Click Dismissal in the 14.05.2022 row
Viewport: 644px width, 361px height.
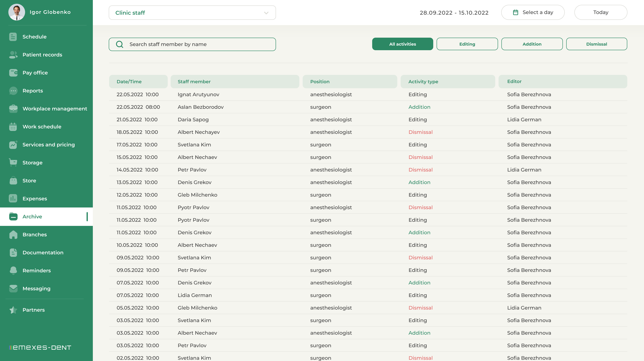click(420, 170)
